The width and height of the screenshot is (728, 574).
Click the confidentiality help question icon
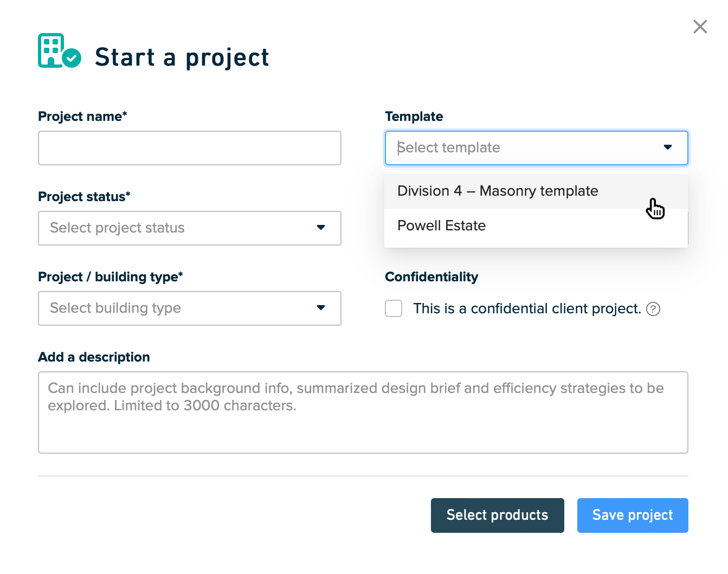pyautogui.click(x=653, y=309)
